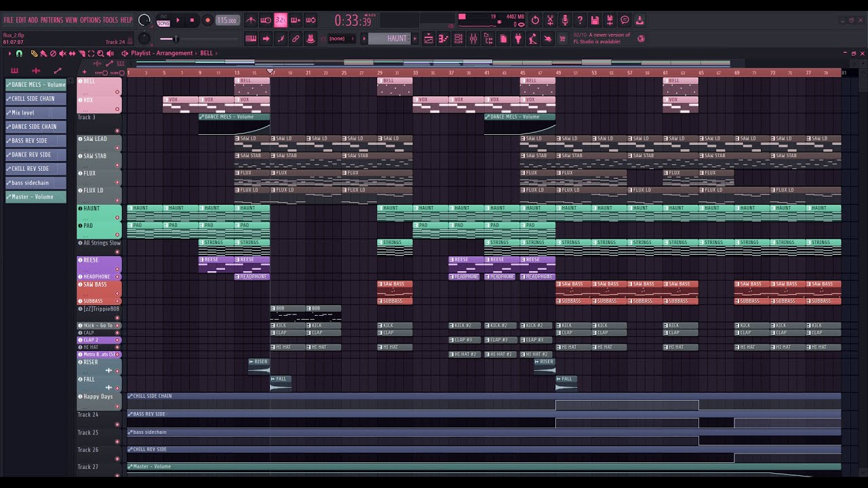This screenshot has height=488, width=868.
Task: Click the newer version available notice
Action: [602, 39]
